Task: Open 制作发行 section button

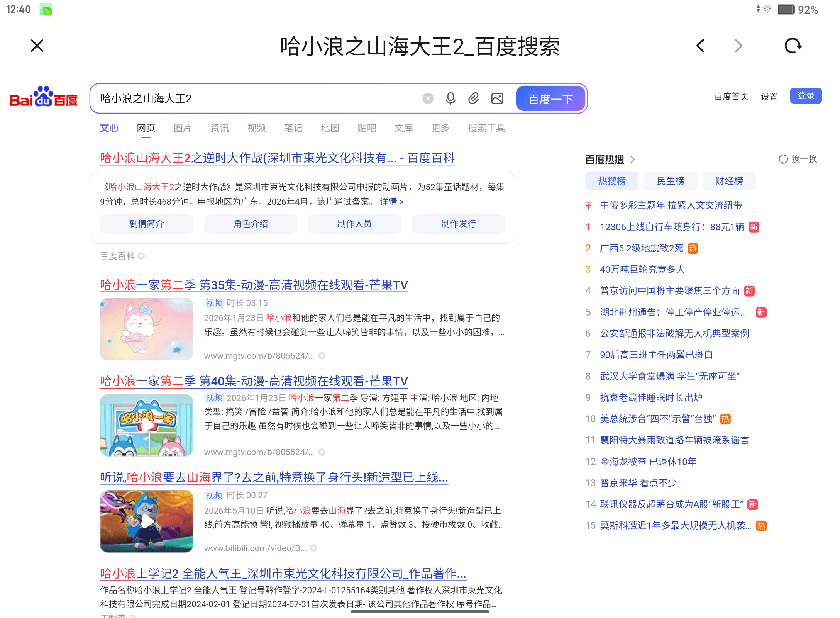Action: point(459,224)
